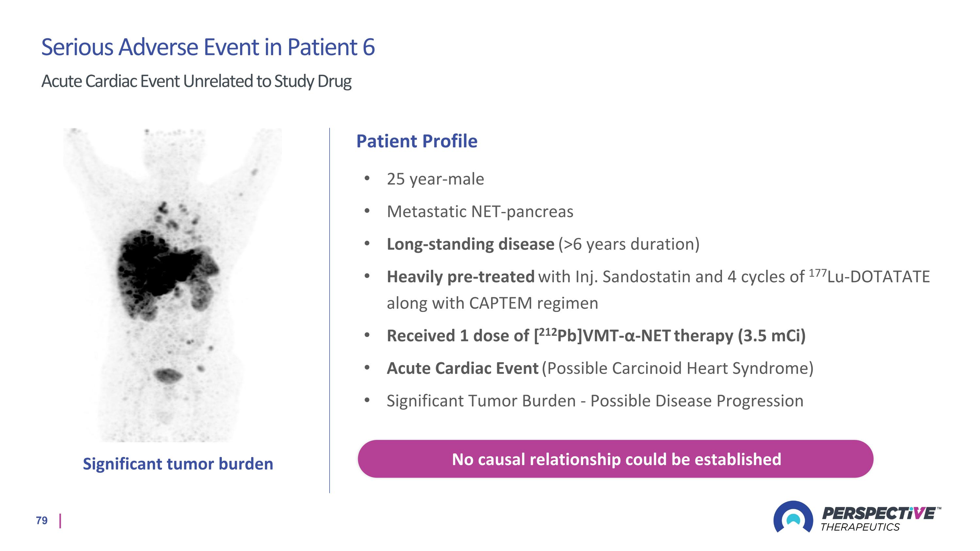Click the 'No causal relationship could be established' banner
The width and height of the screenshot is (980, 551).
tap(615, 459)
